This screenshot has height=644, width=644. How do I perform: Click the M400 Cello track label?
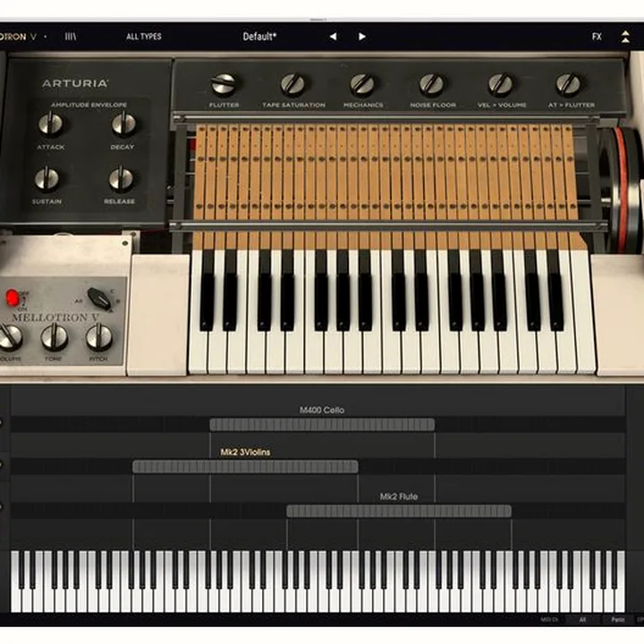[x=322, y=410]
